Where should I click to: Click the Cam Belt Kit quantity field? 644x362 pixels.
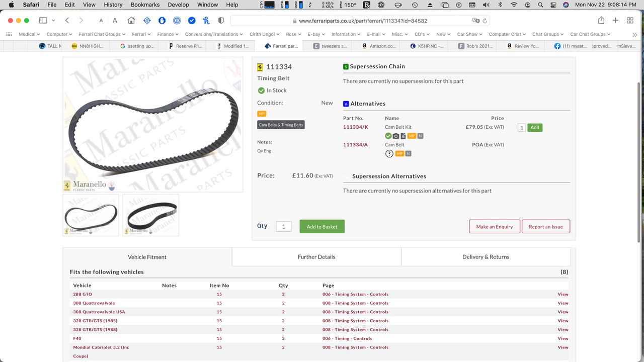click(522, 128)
